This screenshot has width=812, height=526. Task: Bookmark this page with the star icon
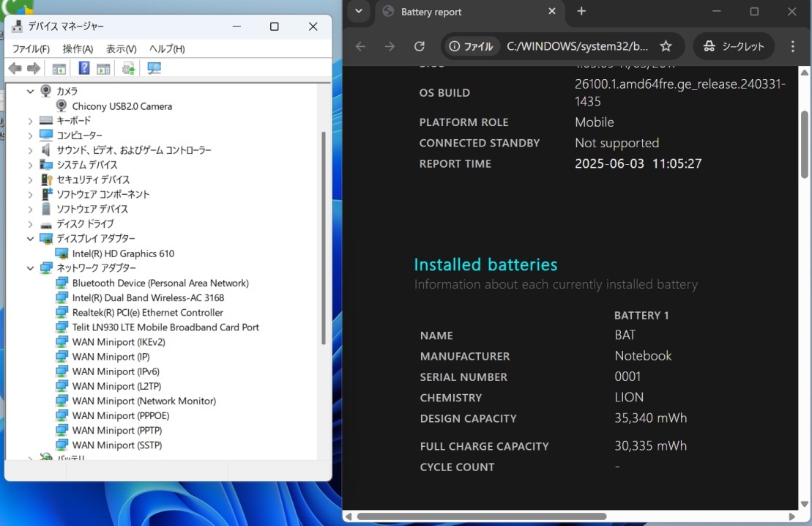click(x=666, y=47)
